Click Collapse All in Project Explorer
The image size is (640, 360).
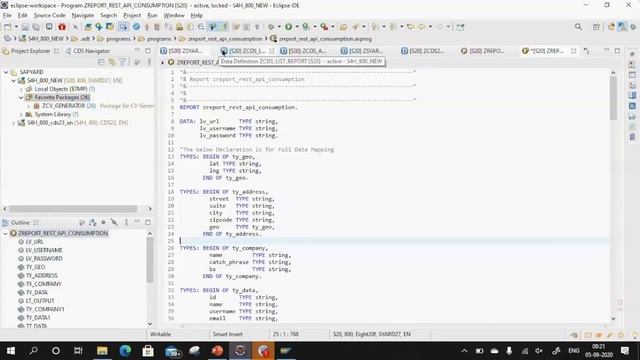(x=101, y=62)
